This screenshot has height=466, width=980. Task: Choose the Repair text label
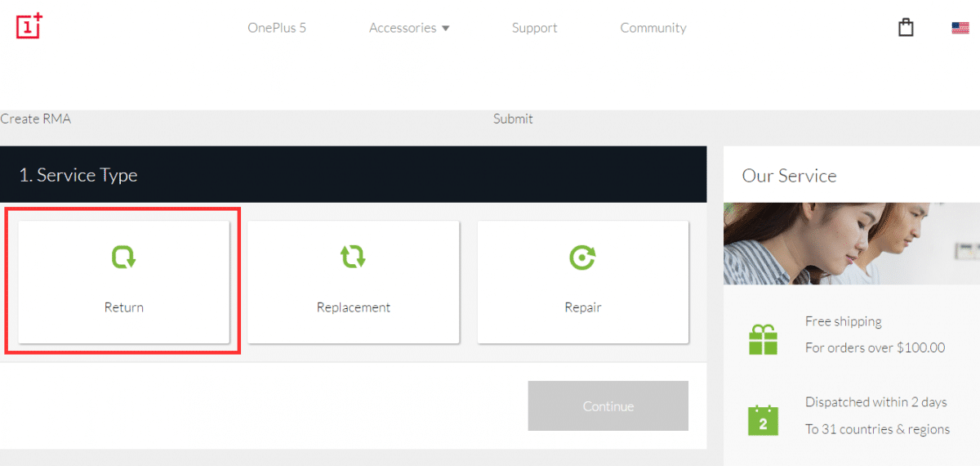point(582,307)
